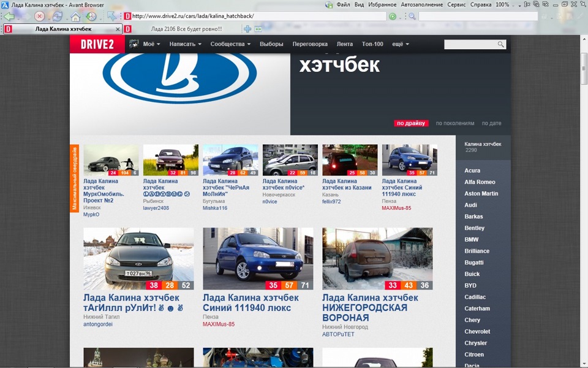Viewport: 588px width, 368px height.
Task: Open the Файл menu
Action: click(x=343, y=4)
